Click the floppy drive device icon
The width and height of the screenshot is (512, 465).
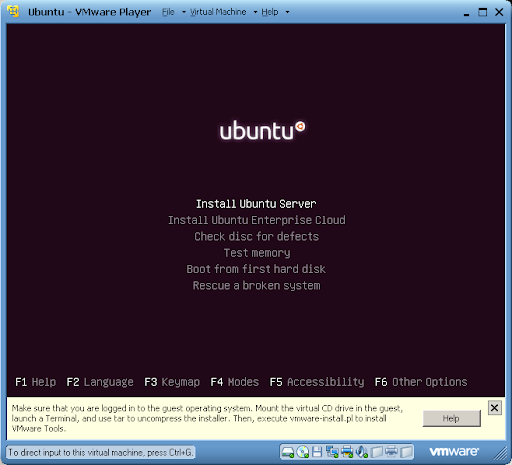317,452
